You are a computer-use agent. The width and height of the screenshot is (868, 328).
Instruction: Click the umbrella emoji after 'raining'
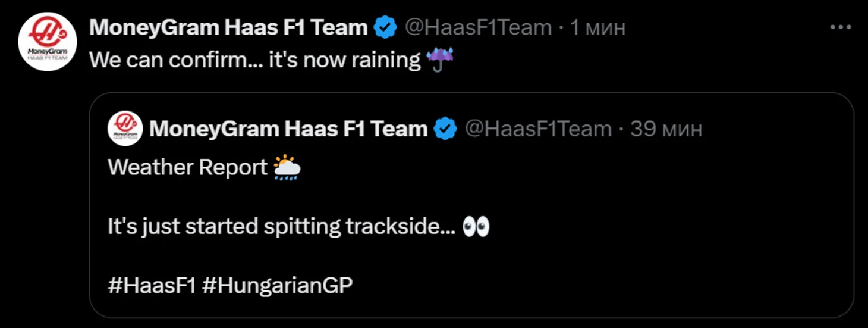point(441,60)
